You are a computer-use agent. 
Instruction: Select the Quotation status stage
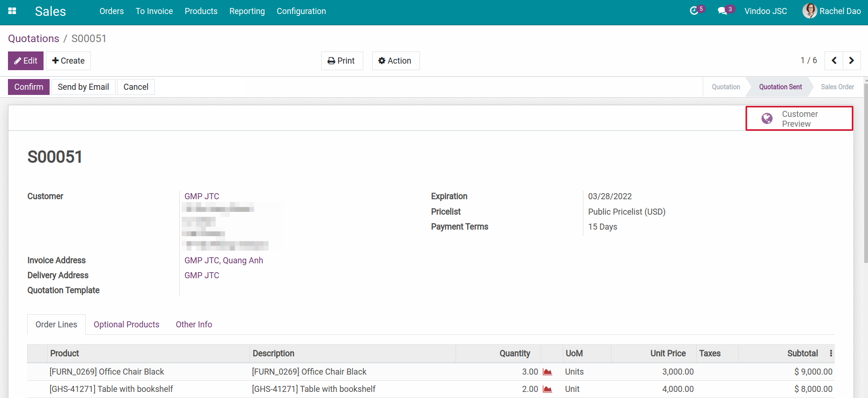point(726,87)
